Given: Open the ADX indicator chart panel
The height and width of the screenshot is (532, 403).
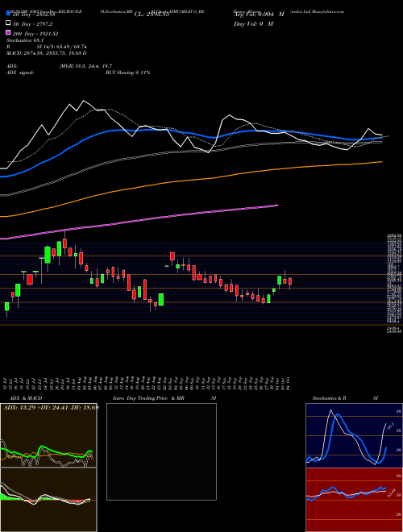Looking at the screenshot, I should coord(48,435).
